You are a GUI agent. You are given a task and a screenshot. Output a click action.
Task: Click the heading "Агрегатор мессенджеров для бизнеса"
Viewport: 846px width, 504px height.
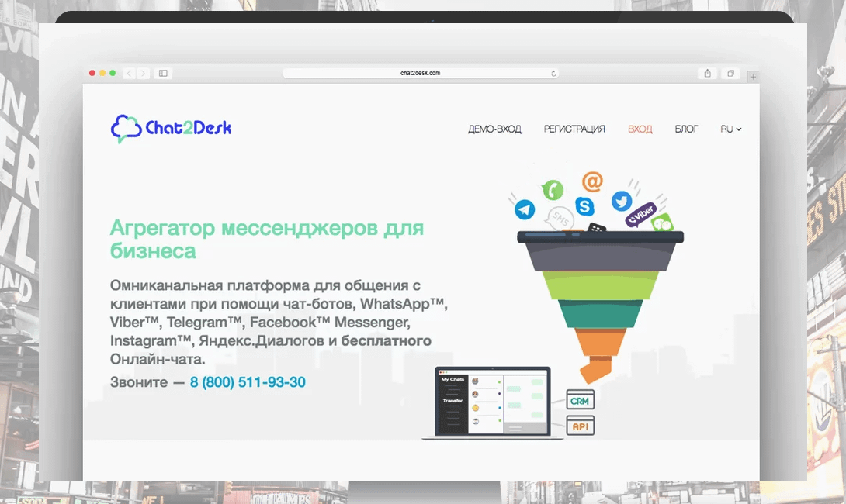click(x=267, y=240)
